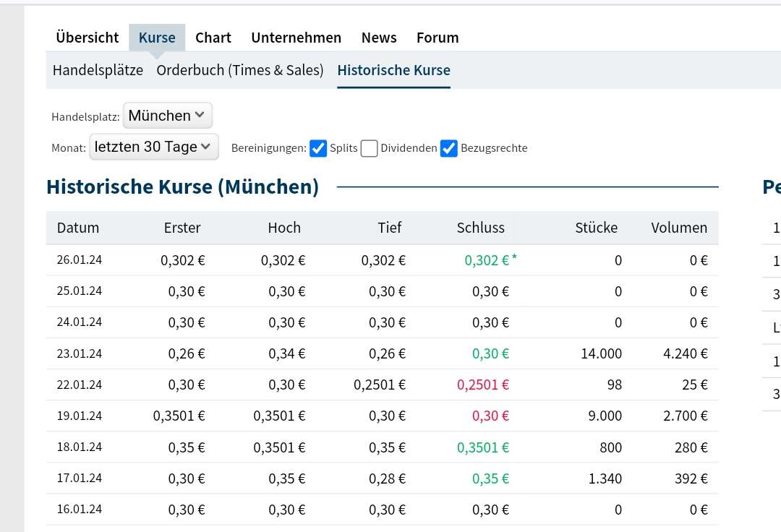
Task: Open Orderbuch (Times & Sales)
Action: tap(240, 69)
